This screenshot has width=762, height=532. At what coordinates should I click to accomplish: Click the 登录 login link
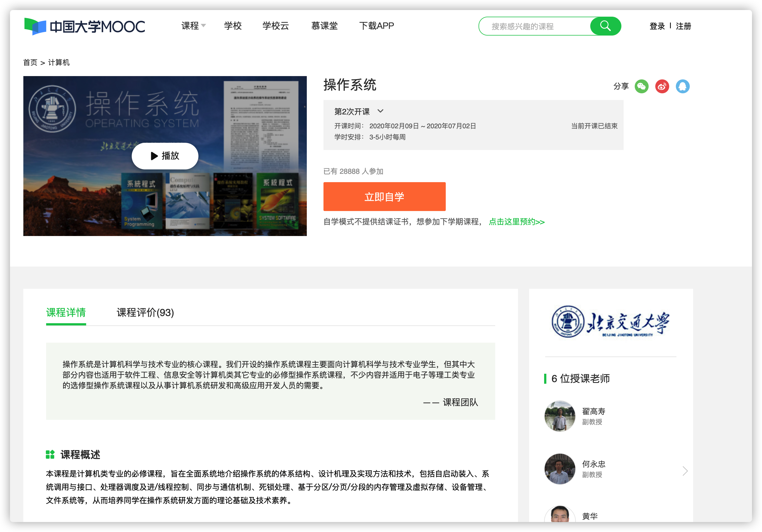point(657,26)
